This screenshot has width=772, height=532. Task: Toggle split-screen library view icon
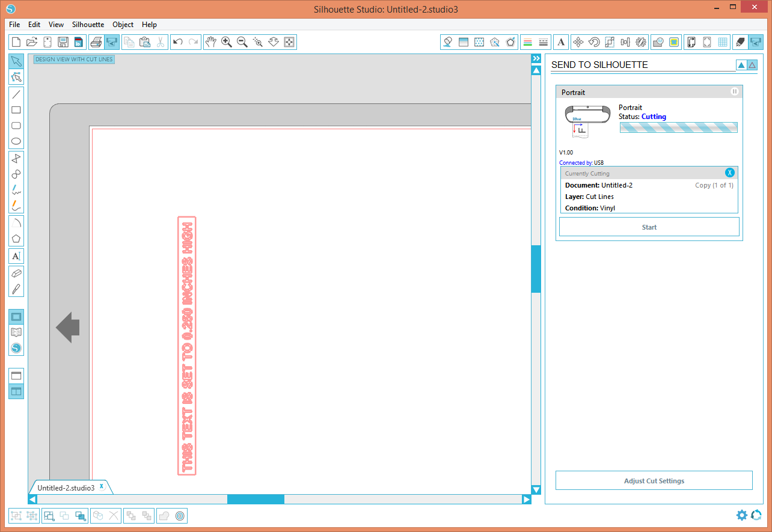[16, 391]
